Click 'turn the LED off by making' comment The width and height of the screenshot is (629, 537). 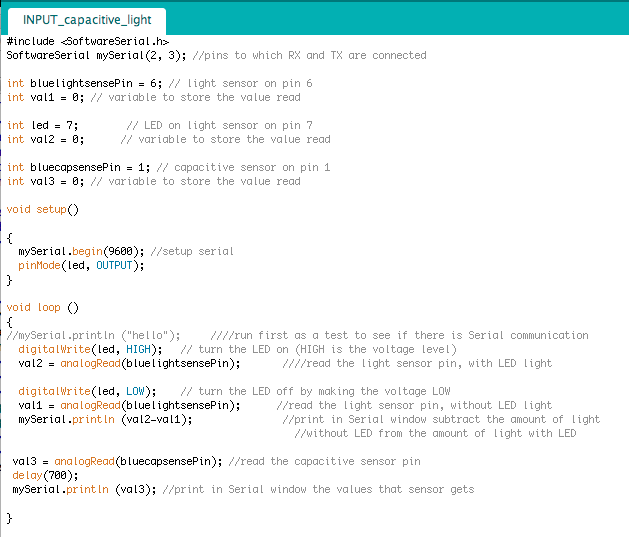pyautogui.click(x=315, y=391)
